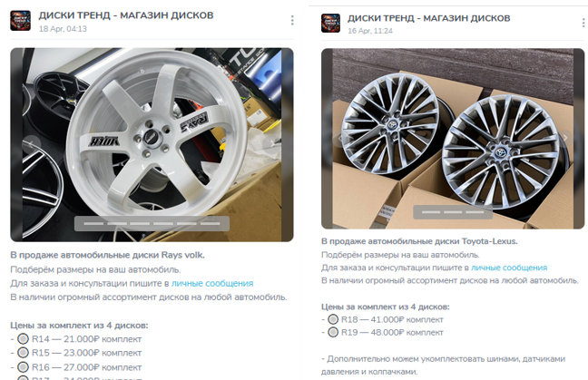
Task: Click the '16 Apr, 11:24' post timestamp
Action: click(x=369, y=31)
